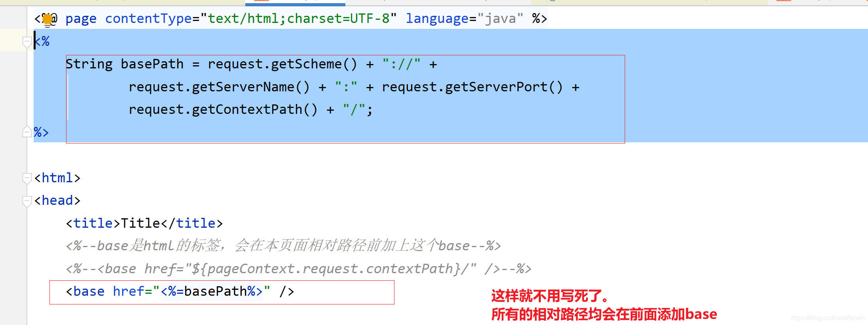Screen dimensions: 868x325
Task: Click request.getServerPort() call
Action: [x=472, y=87]
